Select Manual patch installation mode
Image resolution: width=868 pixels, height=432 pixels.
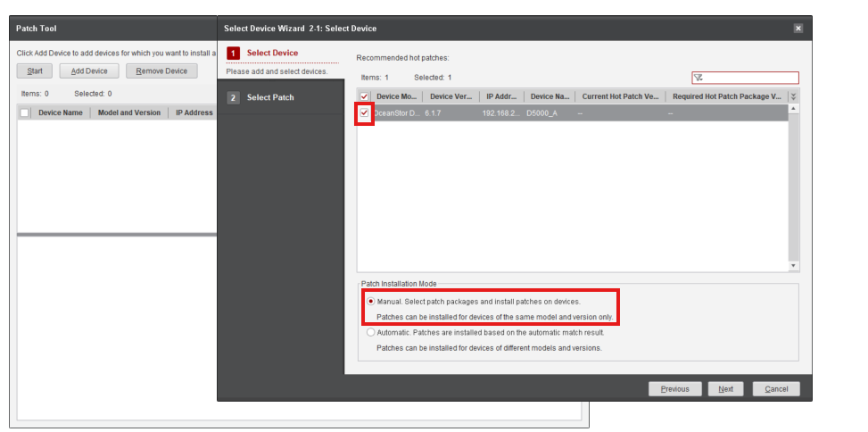tap(371, 302)
